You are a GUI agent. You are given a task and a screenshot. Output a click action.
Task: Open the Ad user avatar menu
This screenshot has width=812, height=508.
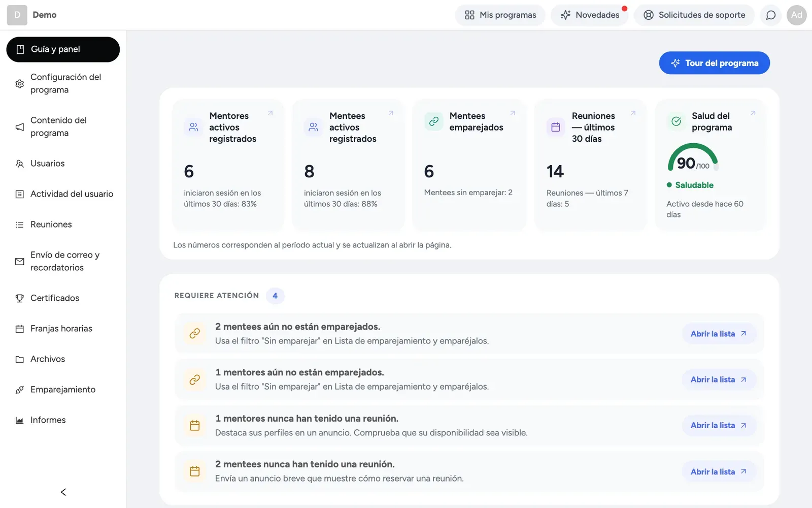(796, 15)
